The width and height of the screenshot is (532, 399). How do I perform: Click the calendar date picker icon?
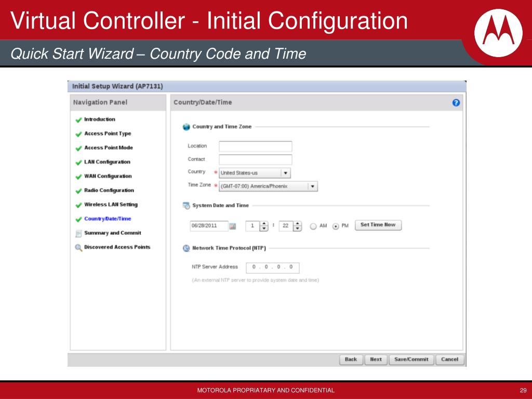232,227
